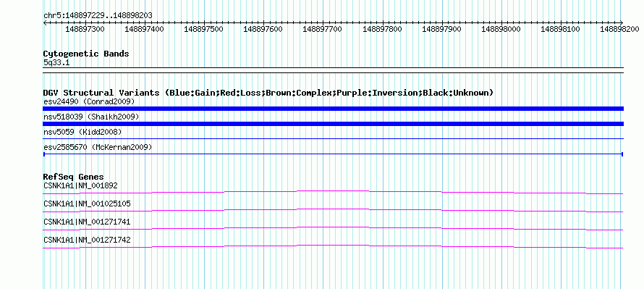
Task: Click the DGV Structural Variants track title
Action: click(268, 93)
